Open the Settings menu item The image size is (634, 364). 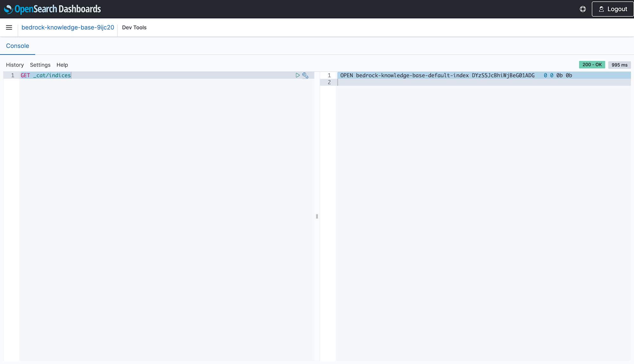point(40,65)
